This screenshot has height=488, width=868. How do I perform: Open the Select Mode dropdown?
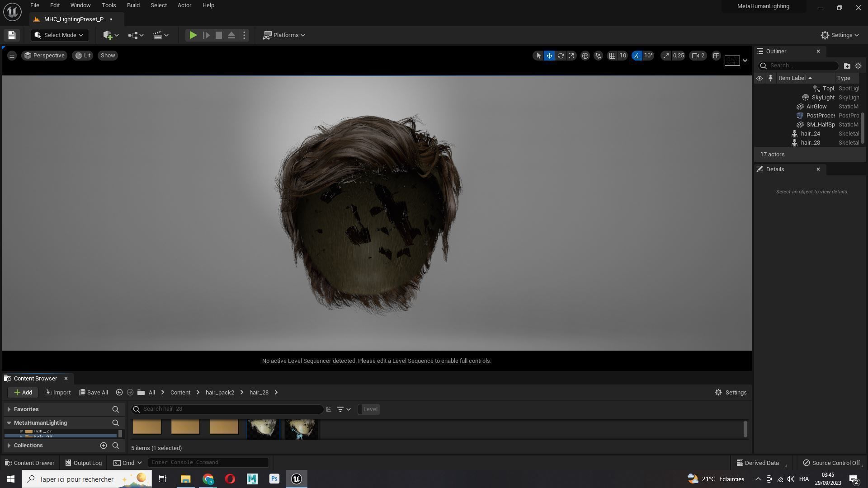click(x=59, y=35)
